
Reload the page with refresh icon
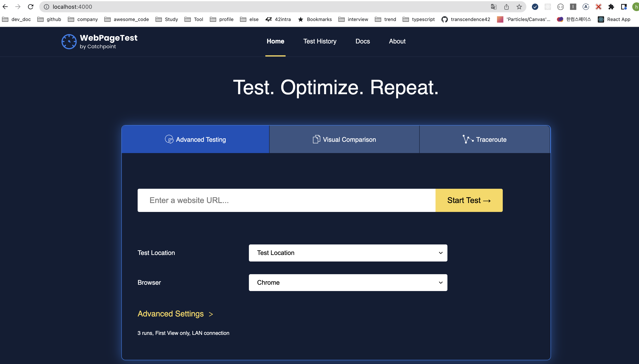tap(31, 7)
